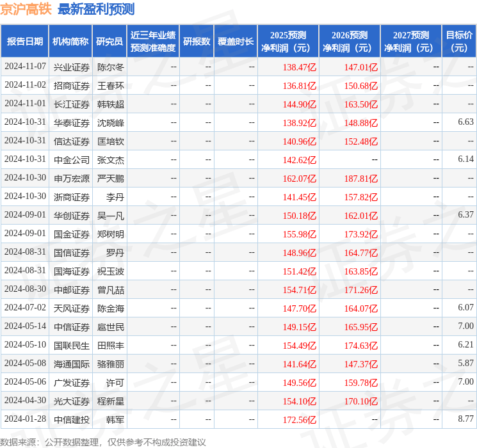
Task: Click the 覆盖时长 column header
Action: tap(236, 42)
